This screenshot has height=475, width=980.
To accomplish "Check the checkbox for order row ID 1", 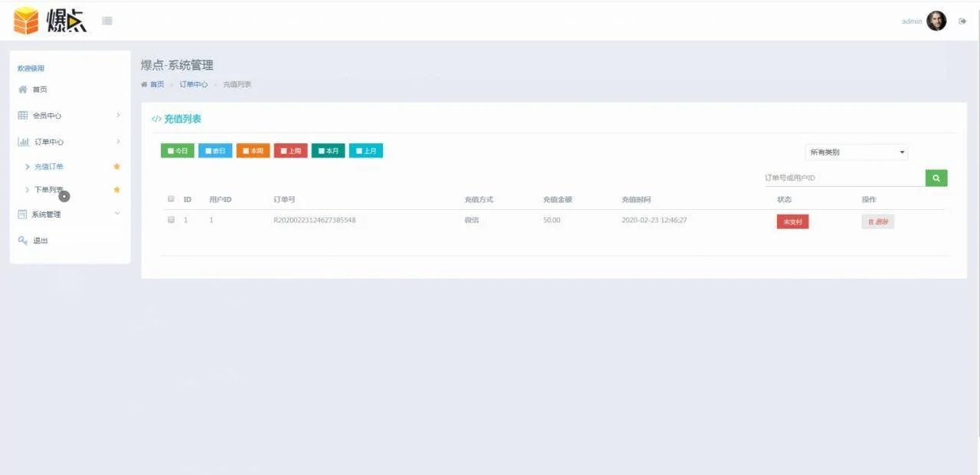I will click(x=171, y=220).
